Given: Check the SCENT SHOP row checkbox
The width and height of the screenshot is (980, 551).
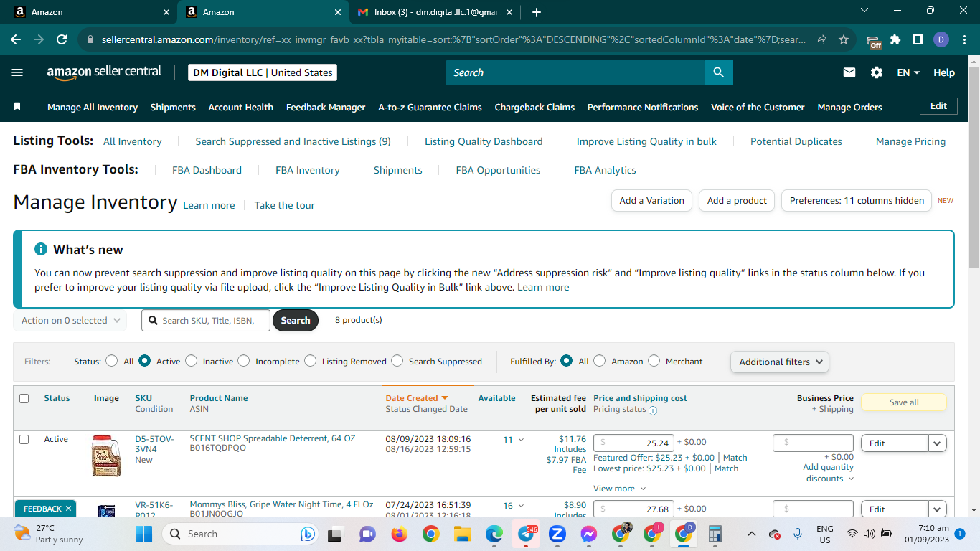Looking at the screenshot, I should coord(24,439).
